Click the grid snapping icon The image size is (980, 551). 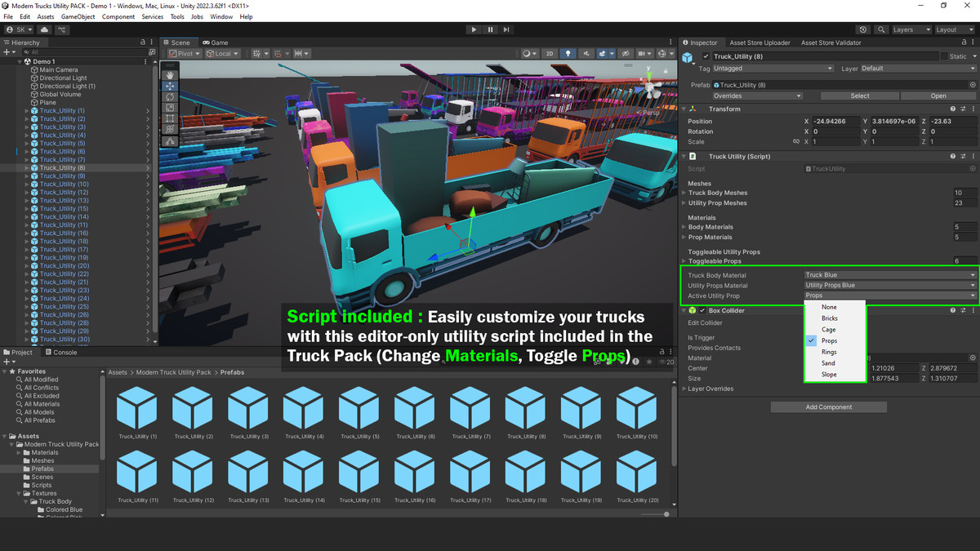[258, 53]
